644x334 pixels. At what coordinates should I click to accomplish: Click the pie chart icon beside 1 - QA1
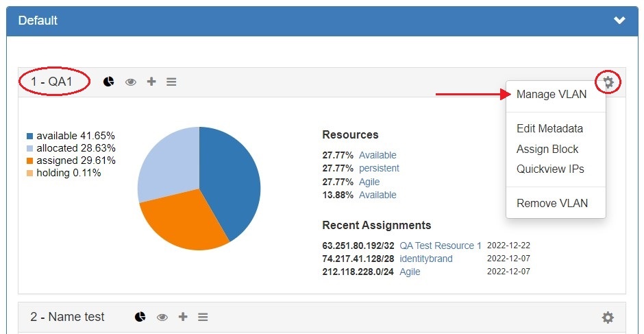(x=108, y=82)
